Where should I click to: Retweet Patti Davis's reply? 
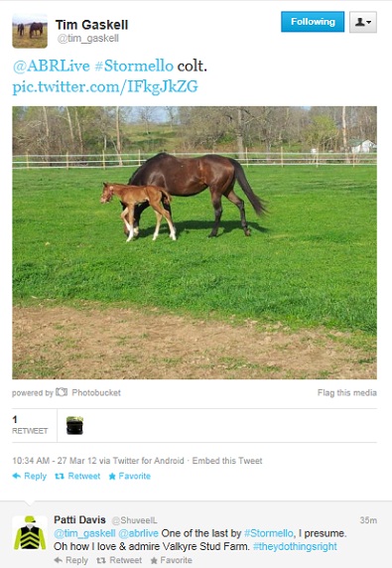[119, 560]
